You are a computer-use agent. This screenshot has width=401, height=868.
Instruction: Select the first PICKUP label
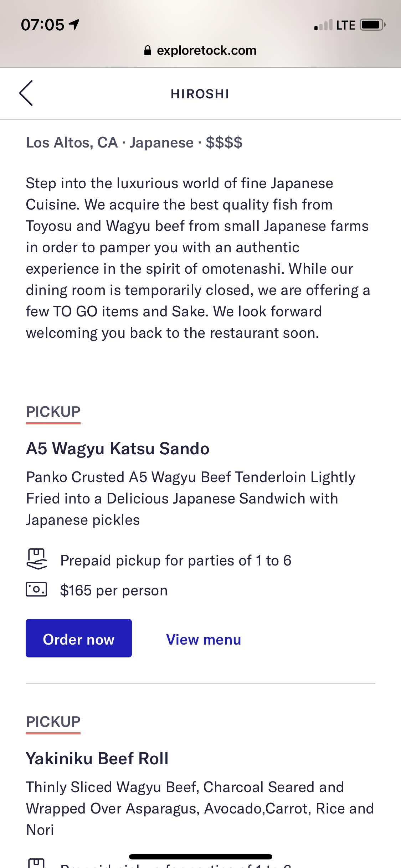pos(53,412)
